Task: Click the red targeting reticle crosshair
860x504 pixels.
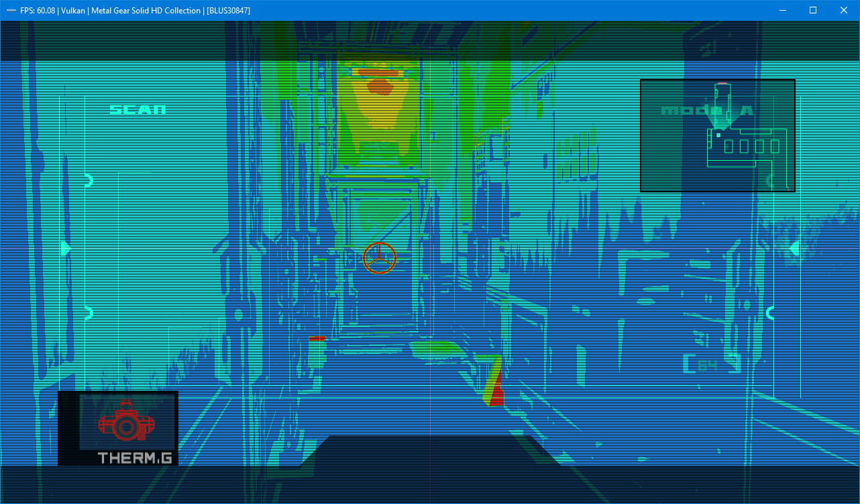Action: 380,258
